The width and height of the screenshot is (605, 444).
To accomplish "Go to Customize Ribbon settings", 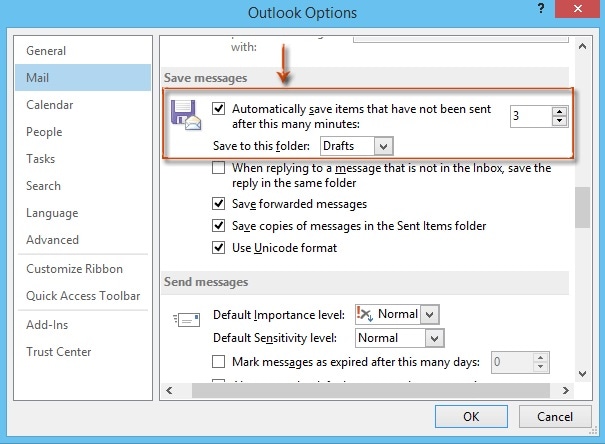I will point(74,269).
